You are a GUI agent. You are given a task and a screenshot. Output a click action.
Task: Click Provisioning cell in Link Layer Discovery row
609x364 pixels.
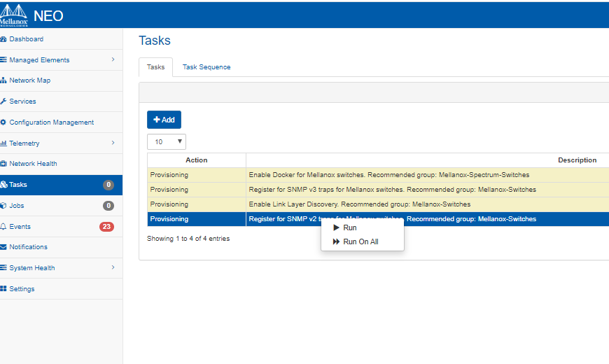[x=197, y=204]
